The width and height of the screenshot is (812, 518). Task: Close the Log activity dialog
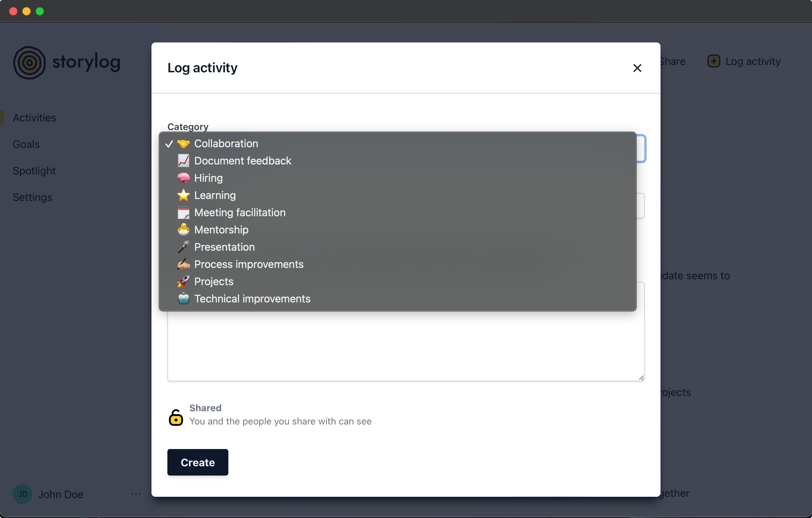(637, 68)
